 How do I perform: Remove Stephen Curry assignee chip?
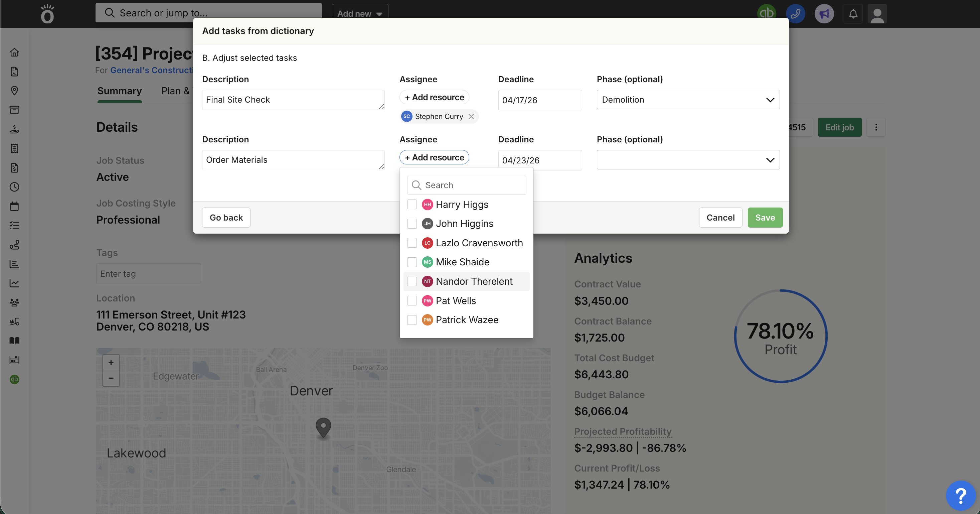[471, 117]
